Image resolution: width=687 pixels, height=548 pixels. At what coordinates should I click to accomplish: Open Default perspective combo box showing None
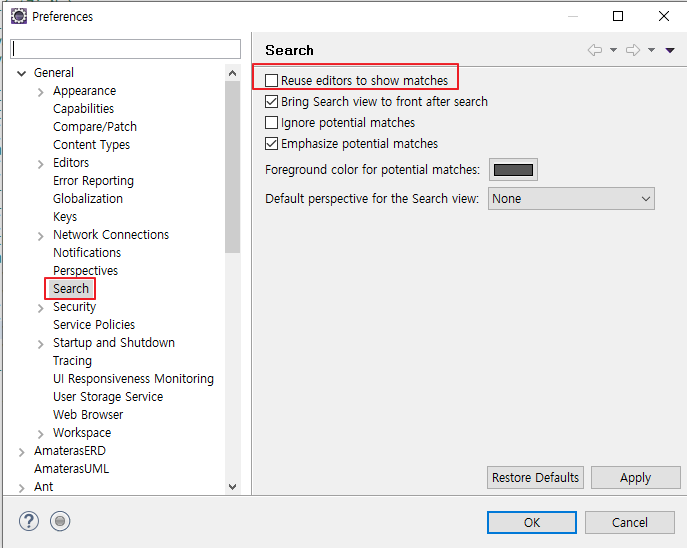(x=571, y=199)
